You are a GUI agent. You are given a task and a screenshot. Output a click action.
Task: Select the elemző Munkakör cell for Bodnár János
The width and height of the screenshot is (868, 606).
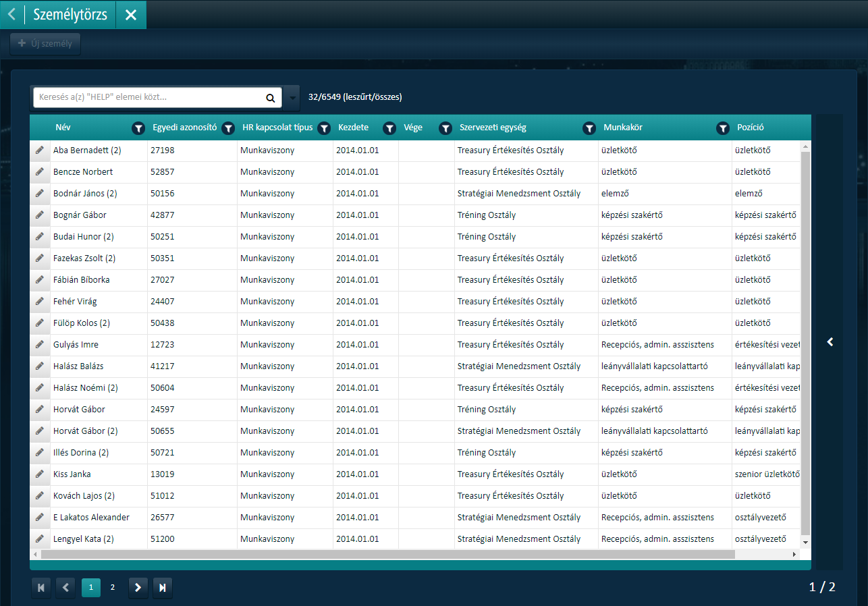665,193
